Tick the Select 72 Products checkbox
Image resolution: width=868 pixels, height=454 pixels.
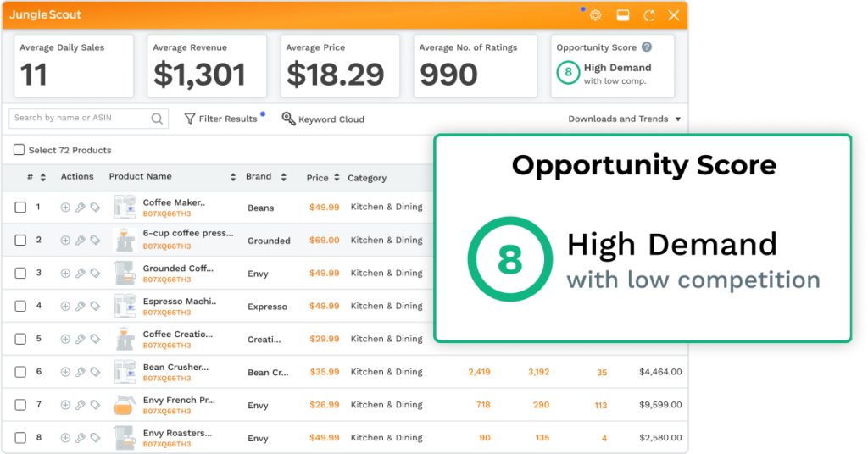pyautogui.click(x=19, y=150)
